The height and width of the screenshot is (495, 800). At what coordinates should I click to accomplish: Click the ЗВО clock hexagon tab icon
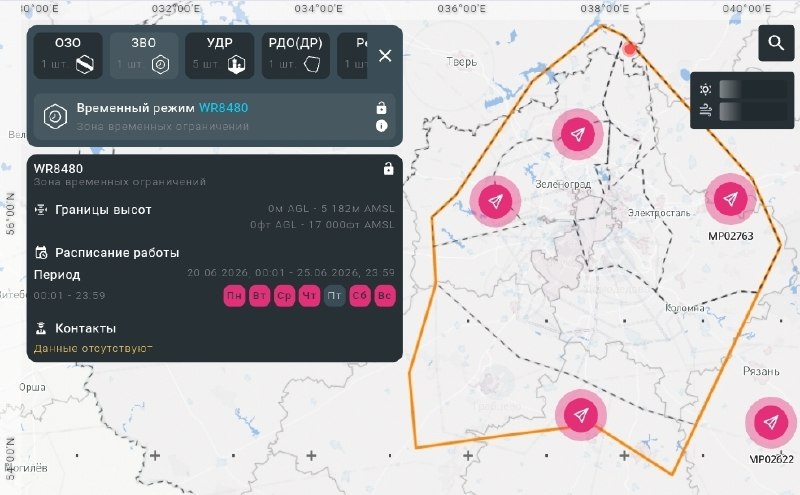click(160, 65)
